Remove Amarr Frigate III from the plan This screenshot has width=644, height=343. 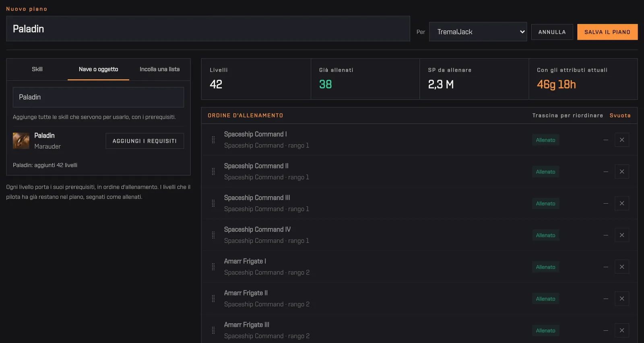(x=622, y=331)
